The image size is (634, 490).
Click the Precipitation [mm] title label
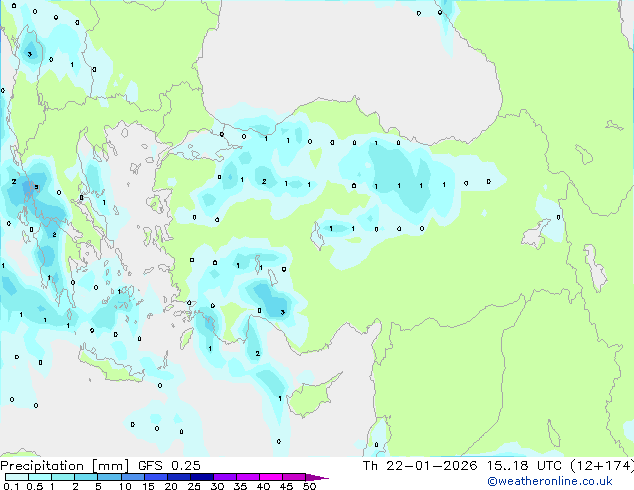click(66, 465)
